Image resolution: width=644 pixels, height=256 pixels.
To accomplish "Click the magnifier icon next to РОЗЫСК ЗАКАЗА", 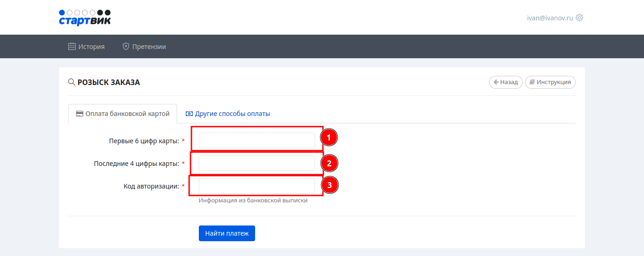I will (72, 82).
